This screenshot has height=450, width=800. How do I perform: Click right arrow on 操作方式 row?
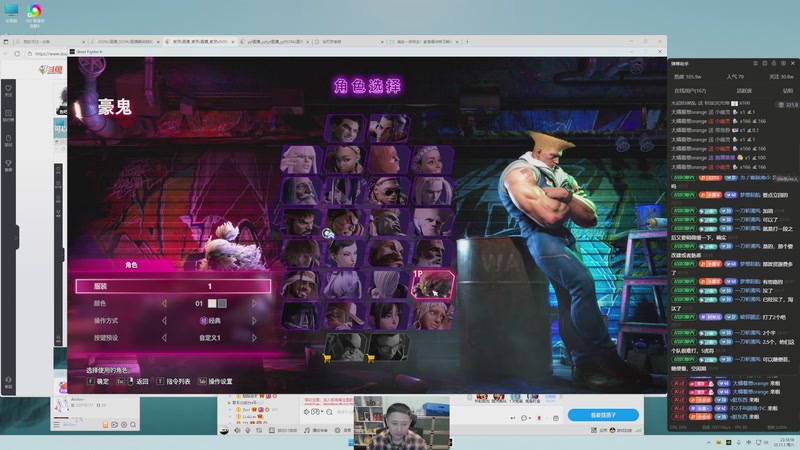coord(254,320)
